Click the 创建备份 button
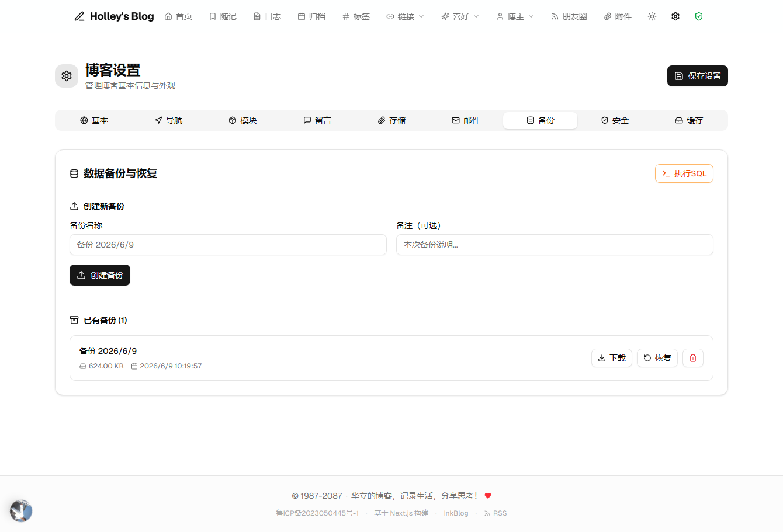The width and height of the screenshot is (783, 532). 100,275
